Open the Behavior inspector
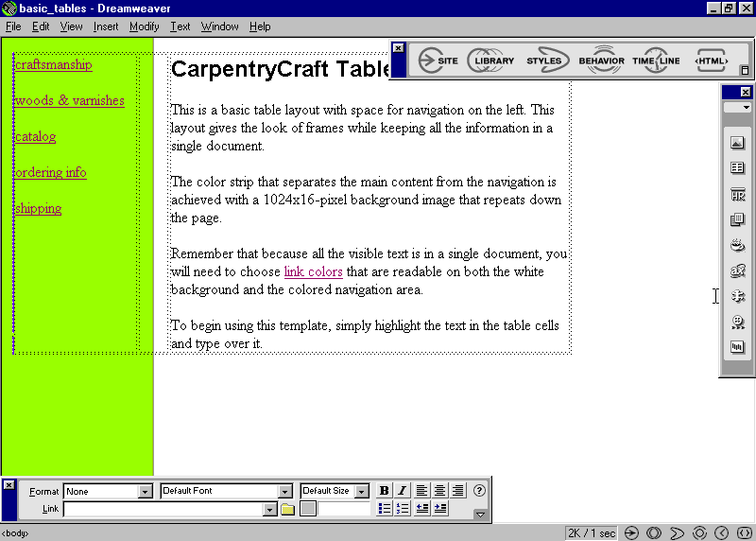Viewport: 756px width, 541px height. 601,61
